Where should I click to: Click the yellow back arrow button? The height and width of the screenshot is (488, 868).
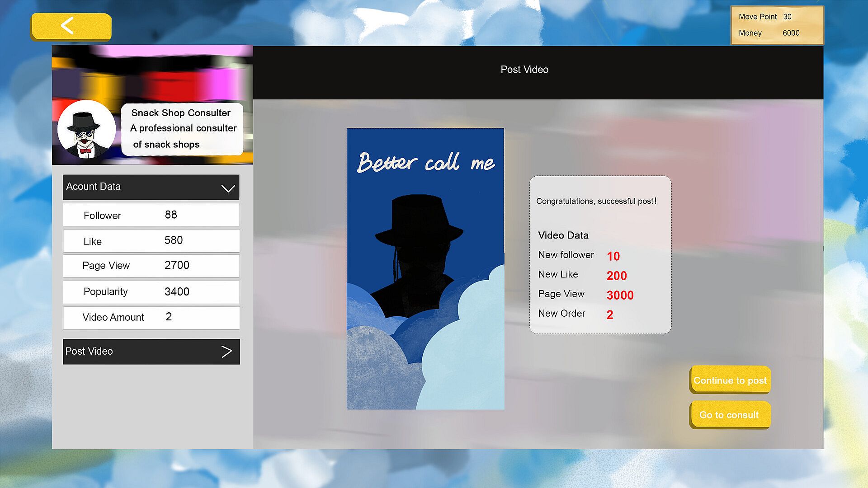coord(71,26)
